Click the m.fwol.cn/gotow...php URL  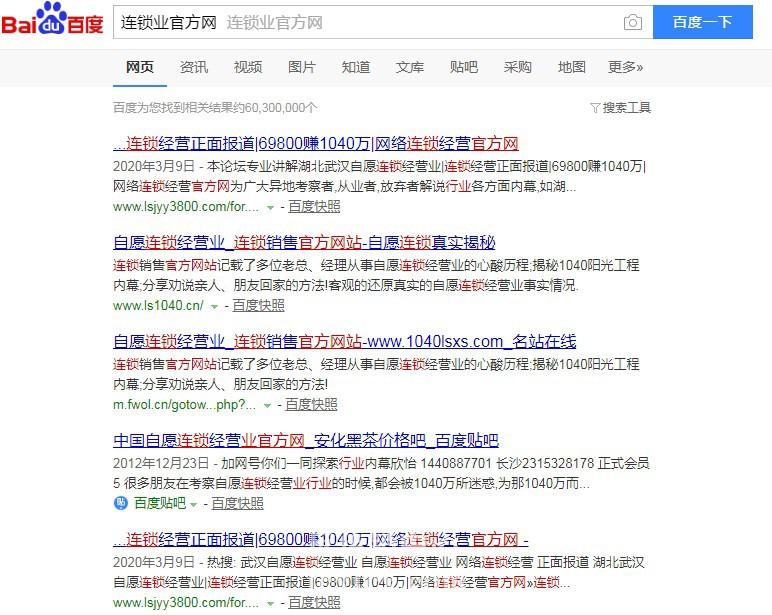185,405
